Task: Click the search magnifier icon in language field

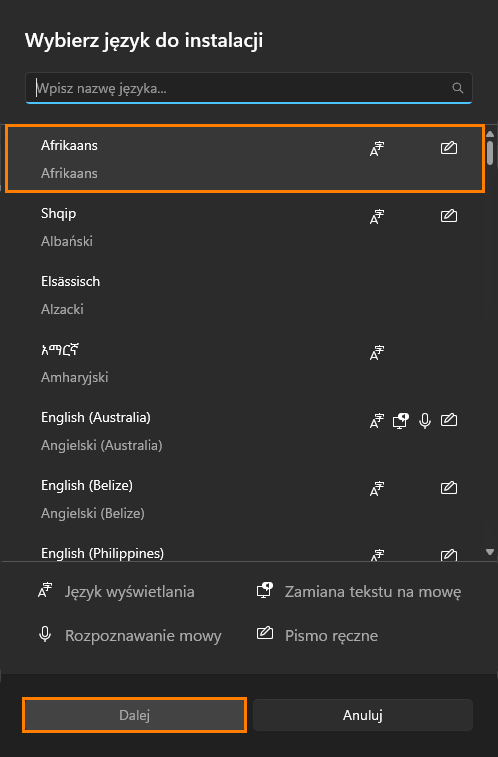Action: click(x=457, y=88)
